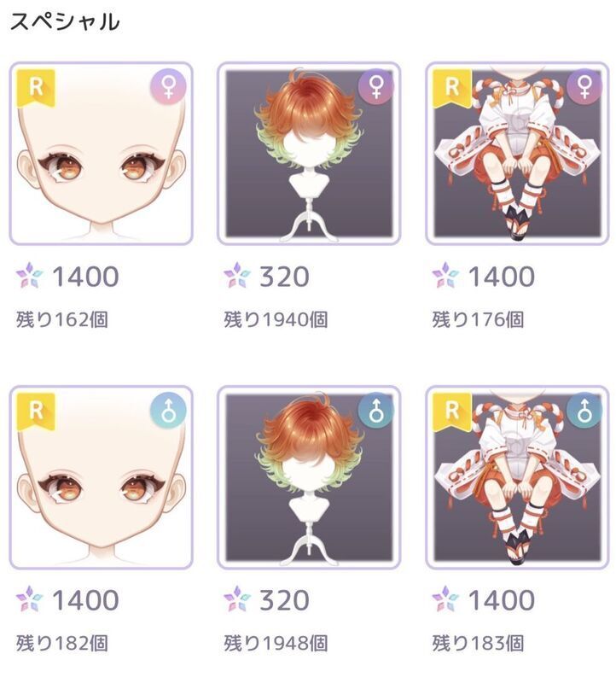Screen dimensions: 616x683
Task: Click the R rarity badge on the male face
Action: point(36,412)
